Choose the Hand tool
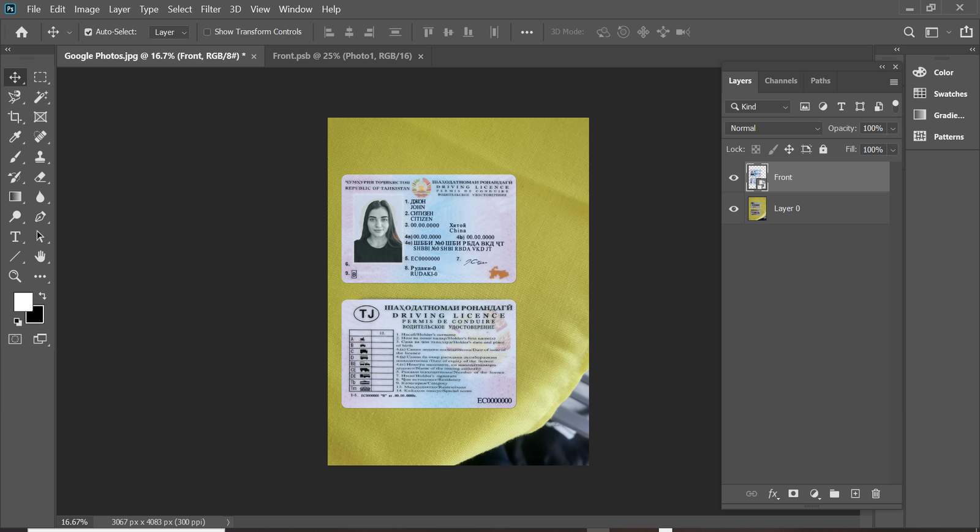The image size is (980, 532). [x=40, y=256]
